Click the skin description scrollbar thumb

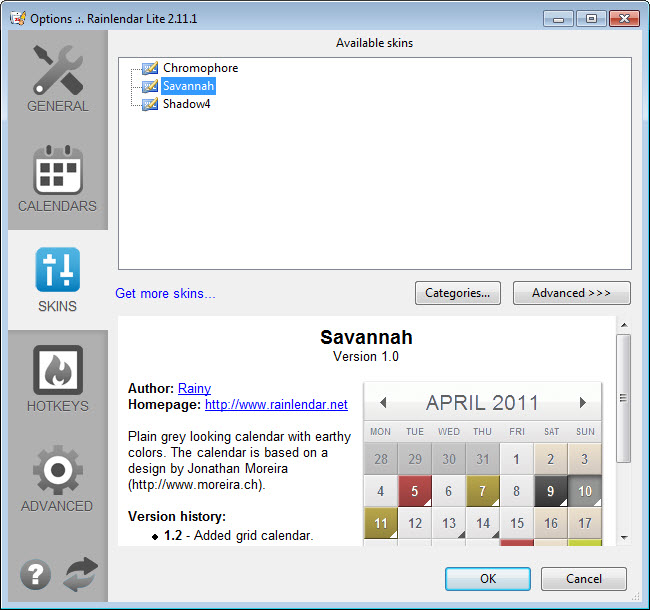(623, 398)
